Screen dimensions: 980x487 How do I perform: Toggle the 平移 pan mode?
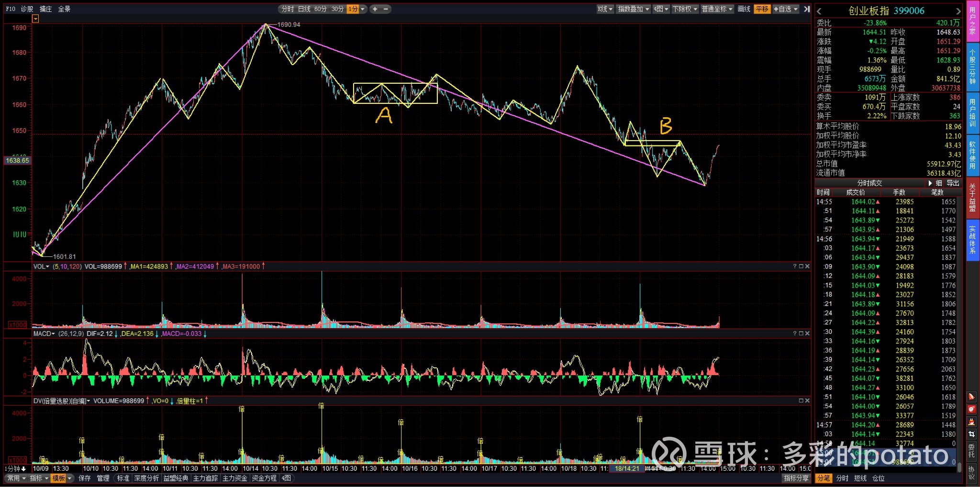(x=762, y=9)
